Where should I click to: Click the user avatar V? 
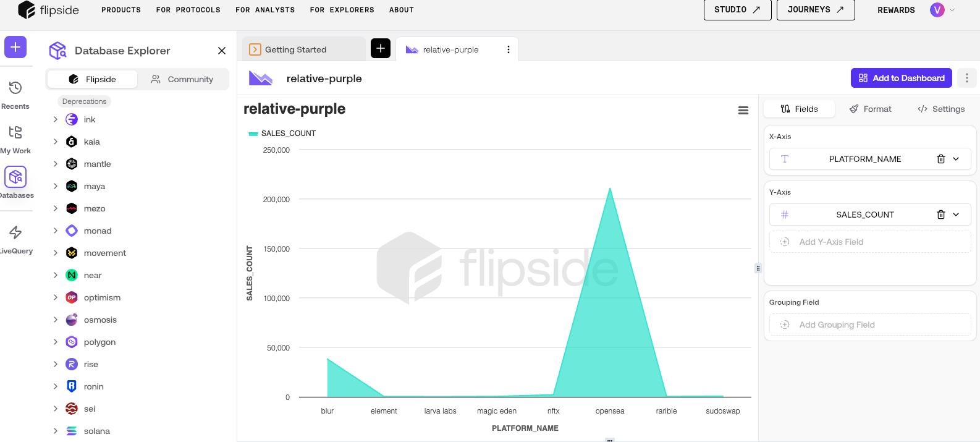[937, 10]
